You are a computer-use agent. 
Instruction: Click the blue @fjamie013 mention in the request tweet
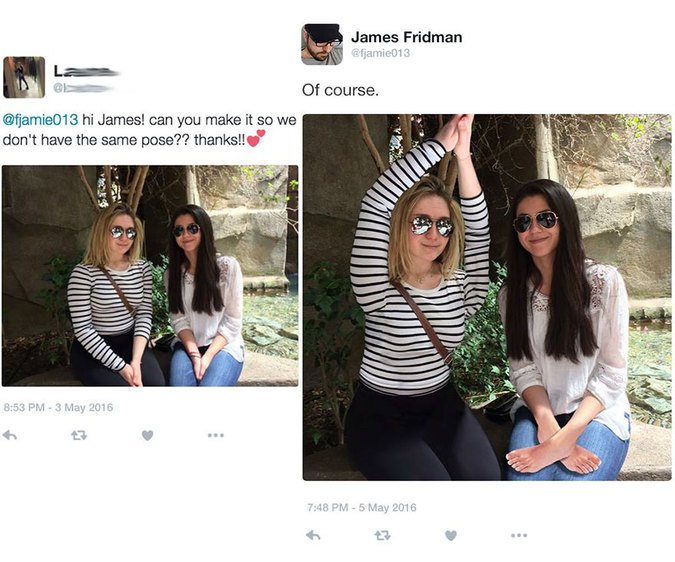42,120
